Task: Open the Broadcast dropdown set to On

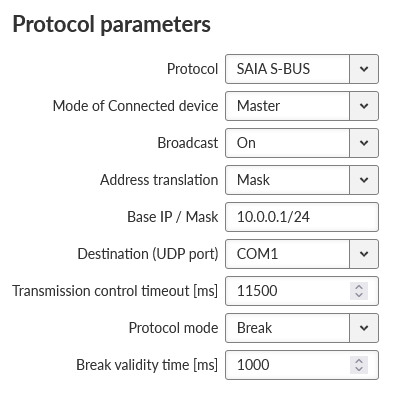Action: click(302, 143)
